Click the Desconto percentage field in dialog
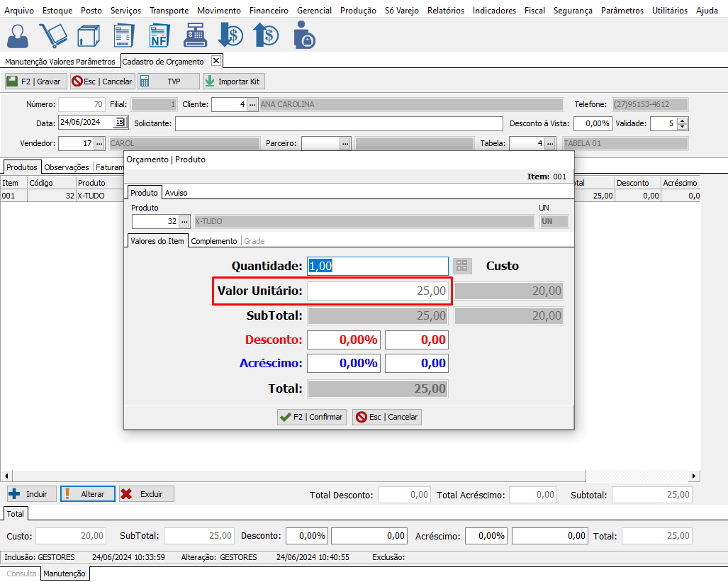This screenshot has width=728, height=582. [x=343, y=340]
